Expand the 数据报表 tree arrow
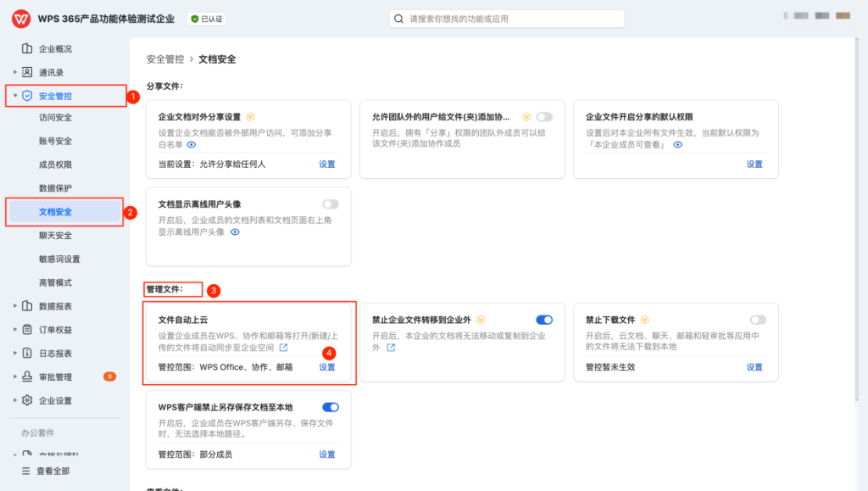 click(x=15, y=305)
